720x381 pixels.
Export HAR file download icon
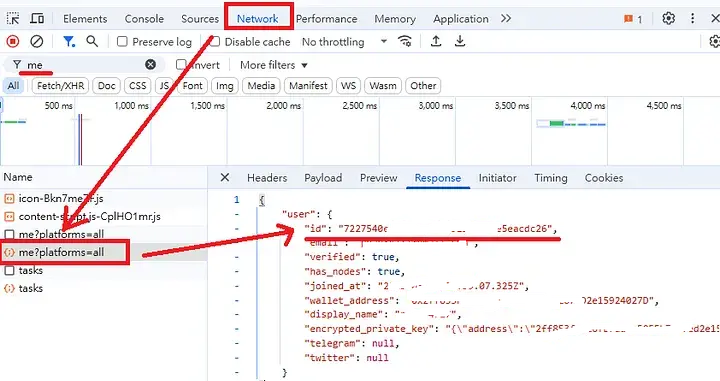coord(460,42)
